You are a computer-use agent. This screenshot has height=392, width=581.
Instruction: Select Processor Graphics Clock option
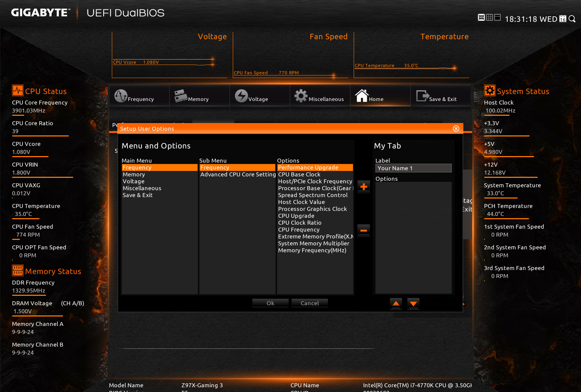click(315, 209)
